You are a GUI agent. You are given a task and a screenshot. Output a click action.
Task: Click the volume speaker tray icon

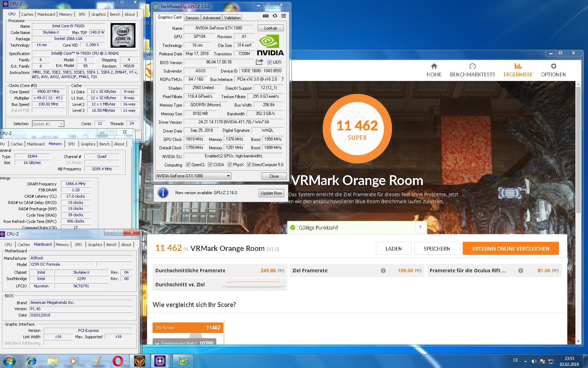tap(534, 361)
